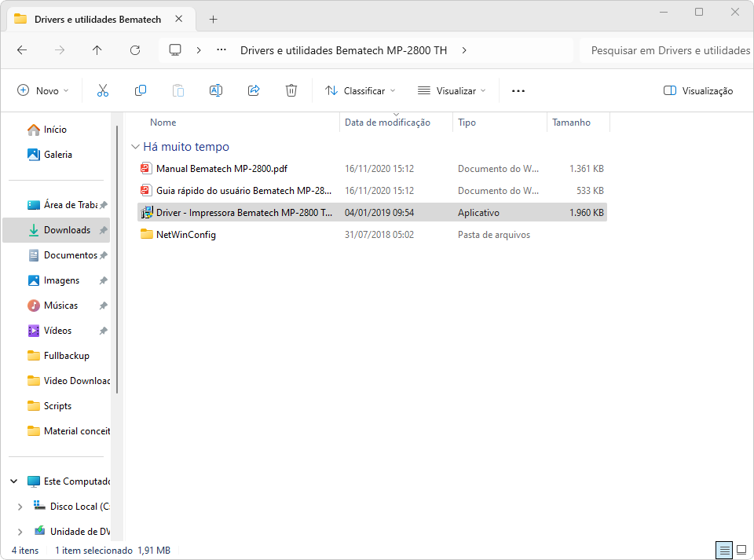Select the NetWinConfig folder name
Screen dimensions: 754x560
tap(186, 235)
